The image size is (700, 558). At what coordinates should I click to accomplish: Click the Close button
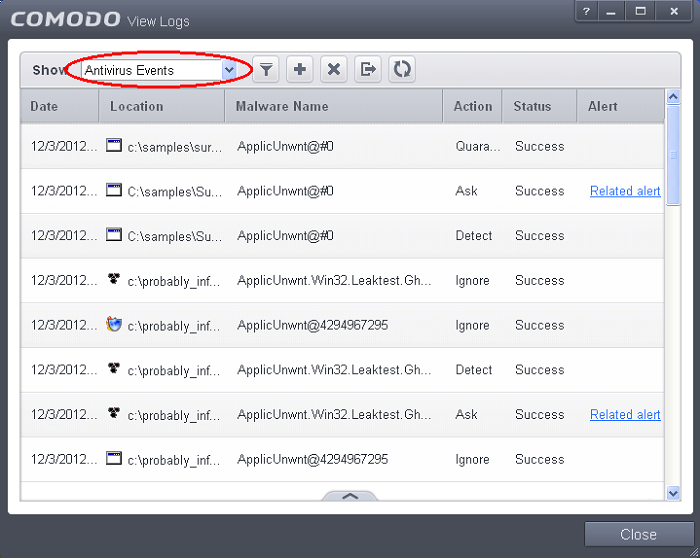coord(638,534)
